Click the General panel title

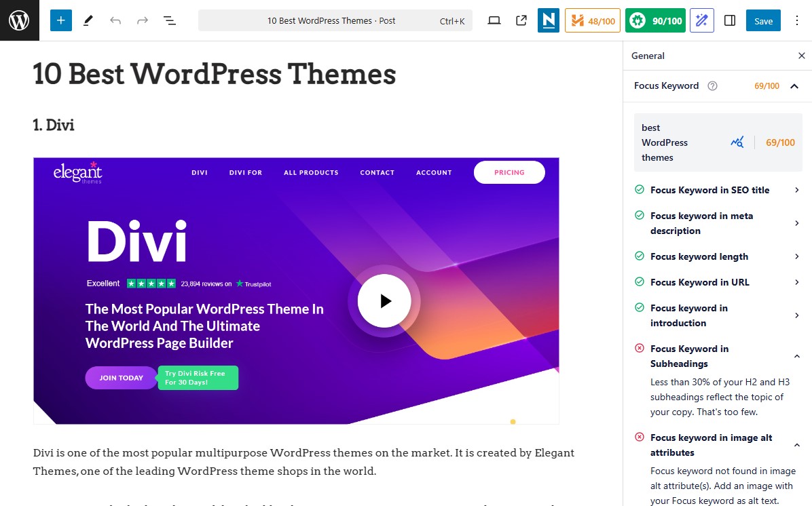[x=648, y=56]
